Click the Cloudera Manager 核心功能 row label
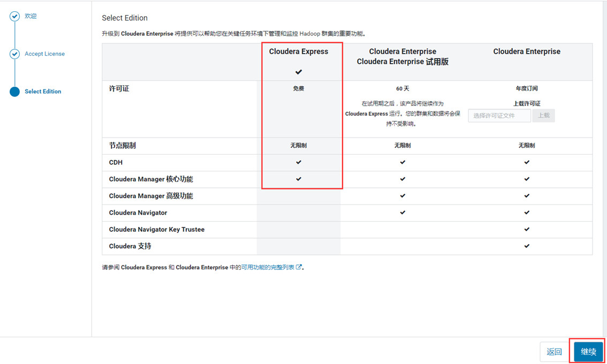The height and width of the screenshot is (364, 607). click(151, 179)
